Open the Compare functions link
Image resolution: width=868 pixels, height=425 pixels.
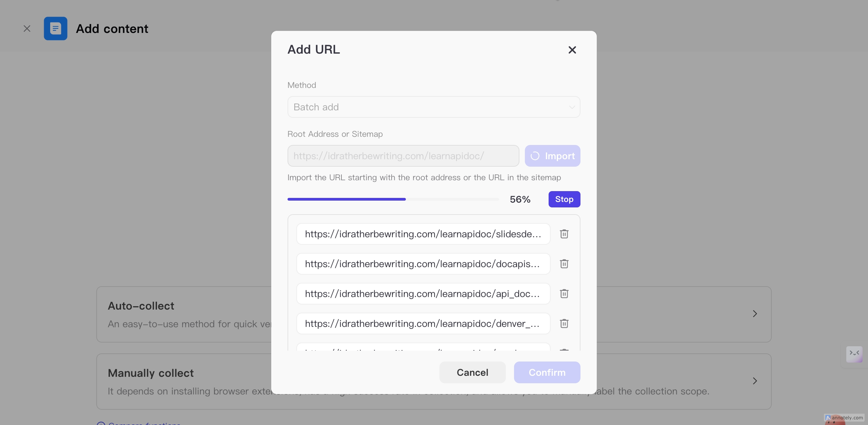point(144,424)
